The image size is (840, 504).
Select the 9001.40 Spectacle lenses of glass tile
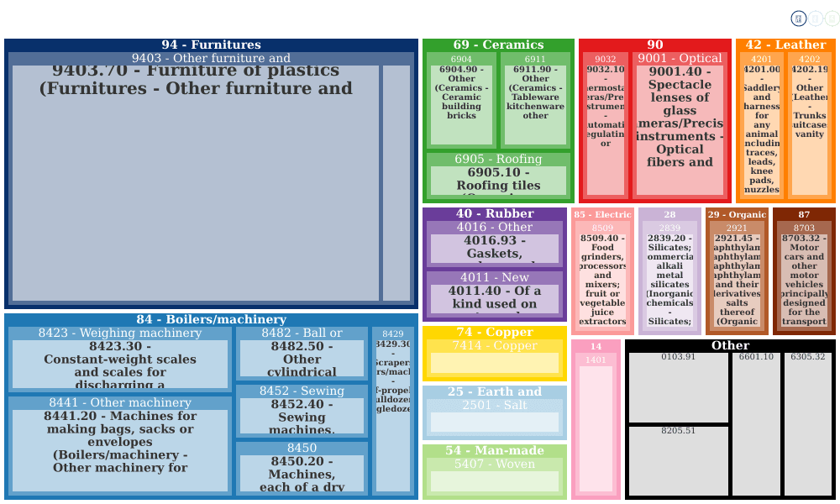click(x=680, y=130)
